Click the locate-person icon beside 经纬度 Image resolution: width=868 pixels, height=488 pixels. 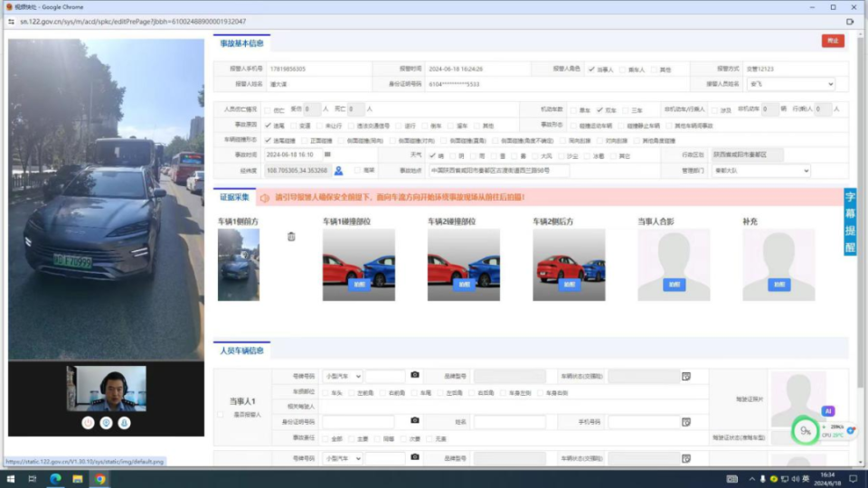338,170
